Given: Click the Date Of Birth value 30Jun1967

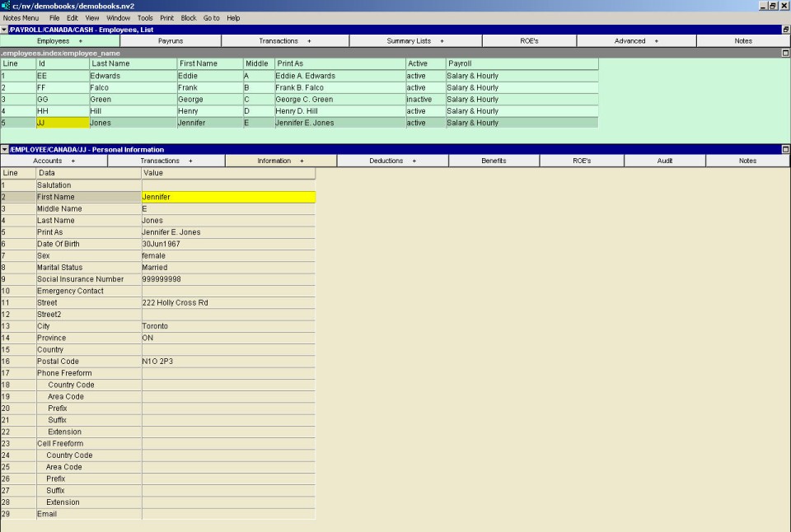Looking at the screenshot, I should (227, 244).
